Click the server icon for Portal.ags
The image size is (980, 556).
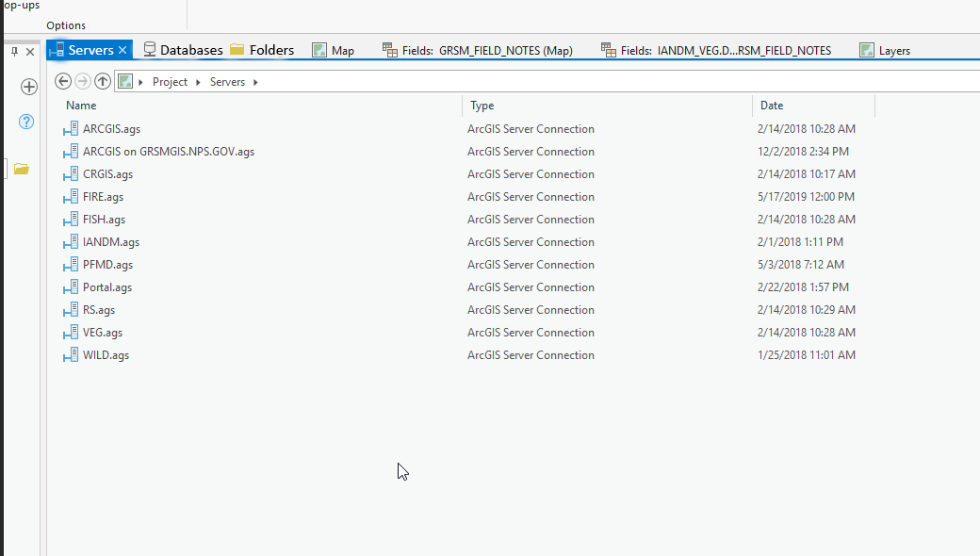coord(71,287)
